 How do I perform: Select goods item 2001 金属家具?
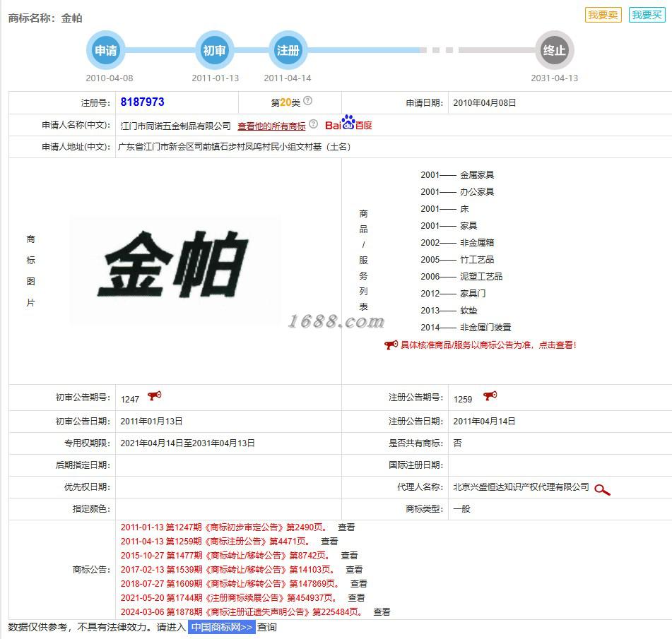point(457,174)
